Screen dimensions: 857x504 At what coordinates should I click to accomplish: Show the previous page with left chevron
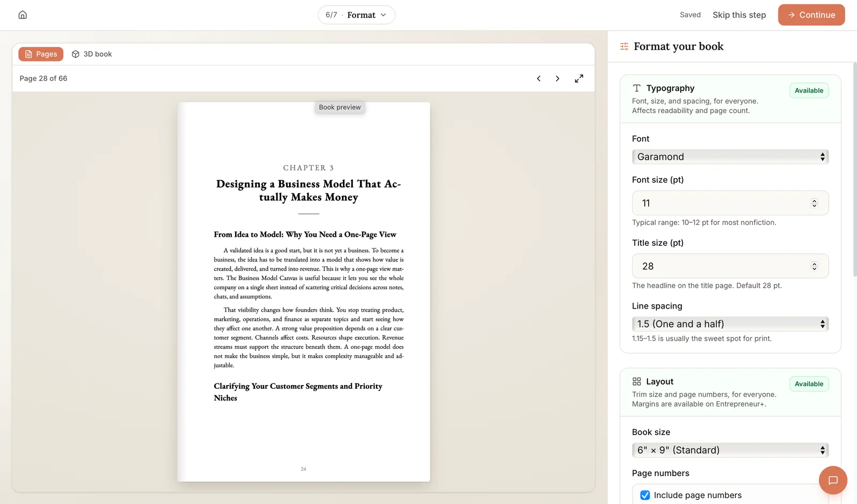(539, 79)
